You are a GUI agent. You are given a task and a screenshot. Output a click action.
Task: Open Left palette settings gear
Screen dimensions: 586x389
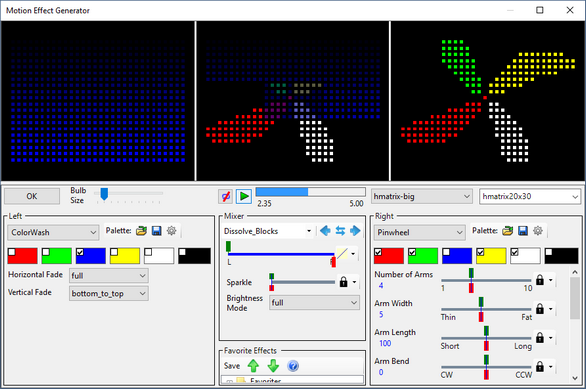172,231
